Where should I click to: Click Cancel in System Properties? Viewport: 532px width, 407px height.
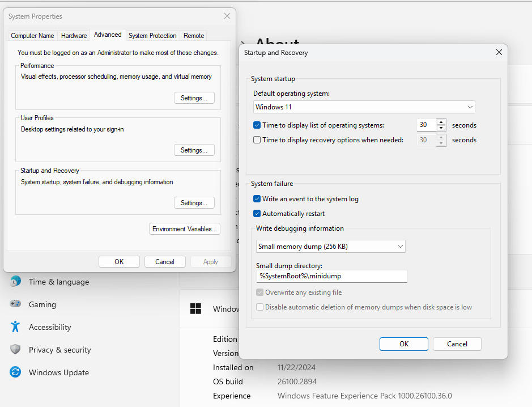(165, 262)
